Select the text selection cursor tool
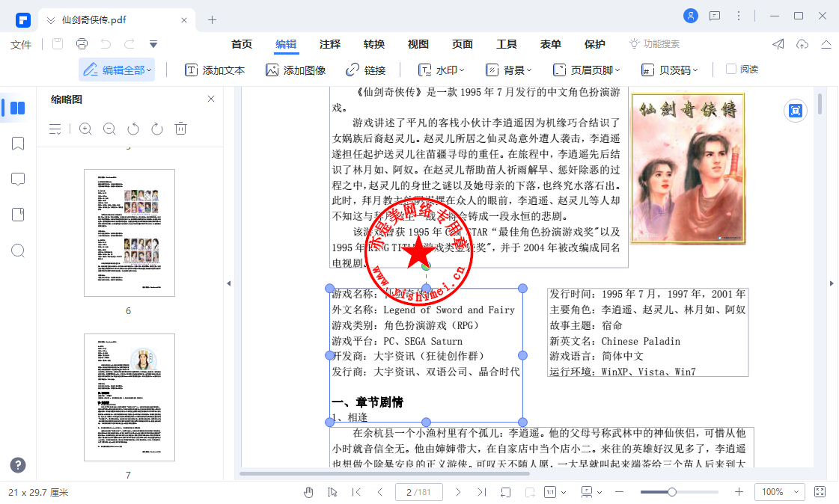This screenshot has height=504, width=839. click(x=332, y=492)
